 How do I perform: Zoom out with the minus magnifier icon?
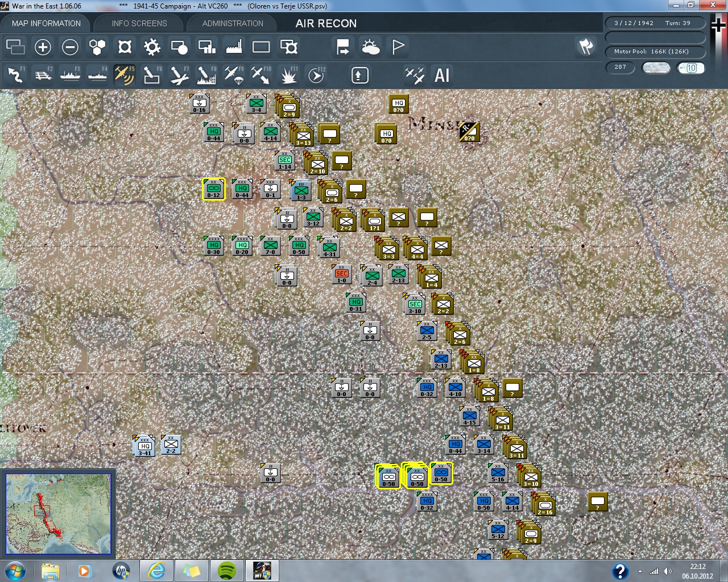click(70, 47)
